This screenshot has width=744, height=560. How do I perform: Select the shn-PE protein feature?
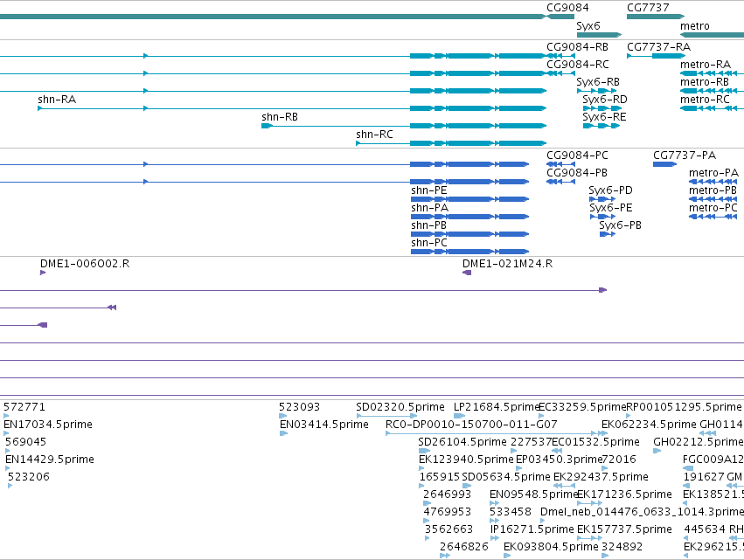(469, 199)
